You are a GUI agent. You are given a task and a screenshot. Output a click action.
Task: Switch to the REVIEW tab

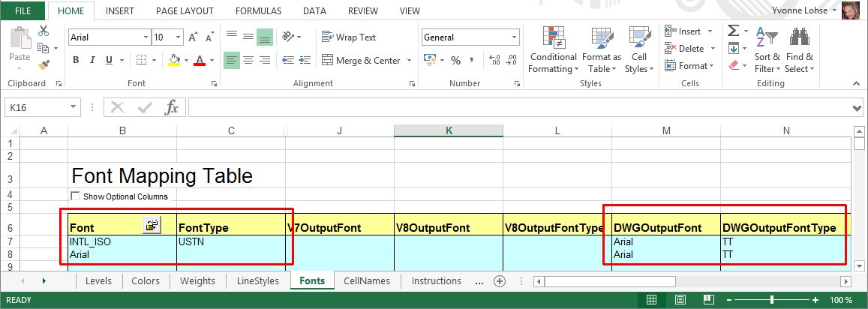coord(363,10)
